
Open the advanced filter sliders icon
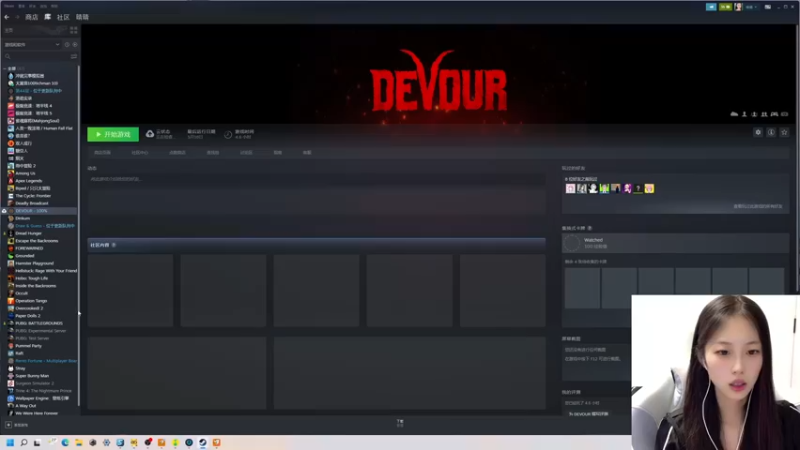[74, 56]
